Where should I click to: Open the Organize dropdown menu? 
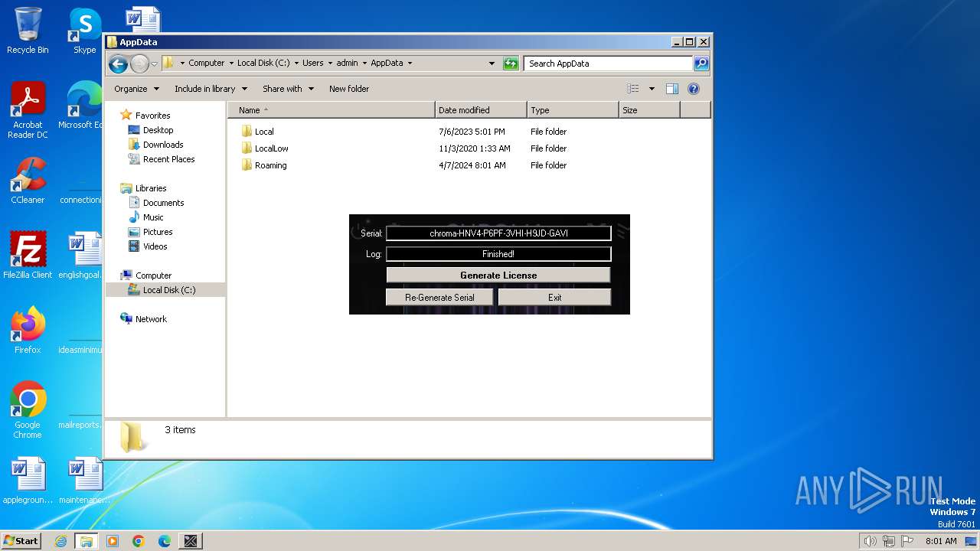(x=136, y=89)
